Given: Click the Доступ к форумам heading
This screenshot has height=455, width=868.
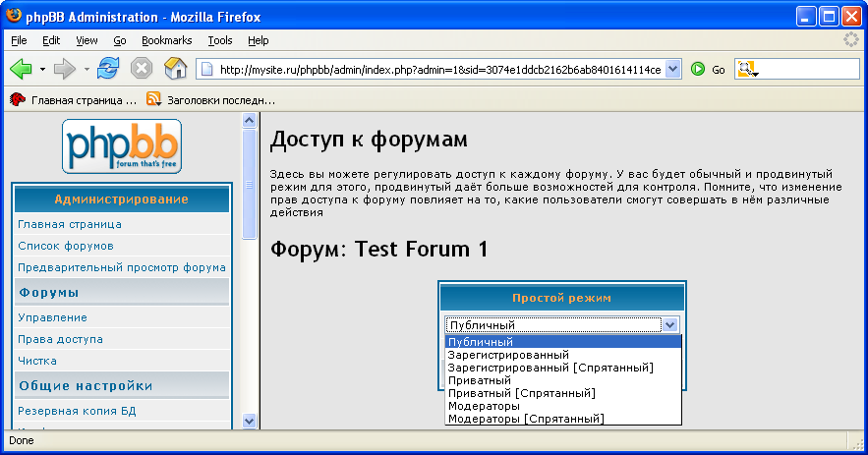Looking at the screenshot, I should [x=369, y=140].
